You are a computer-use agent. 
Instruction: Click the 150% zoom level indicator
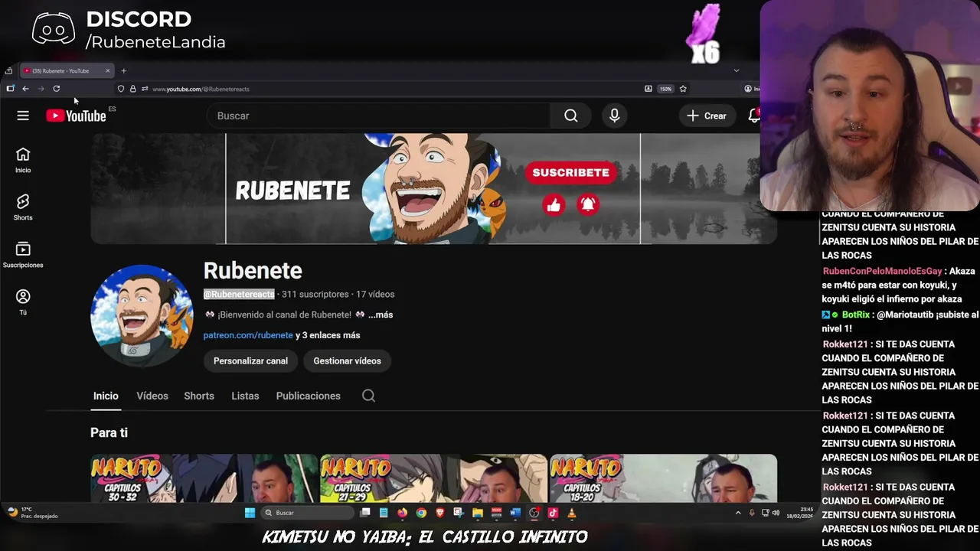tap(665, 89)
